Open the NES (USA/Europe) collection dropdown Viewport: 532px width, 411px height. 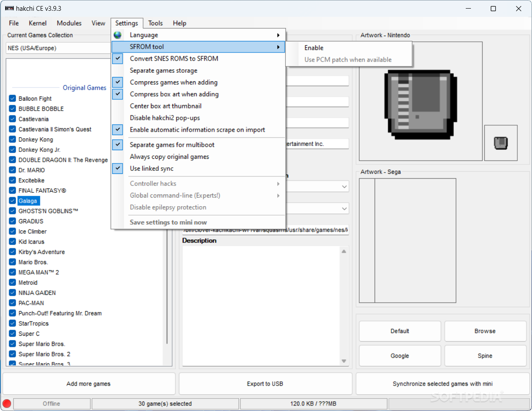point(58,48)
